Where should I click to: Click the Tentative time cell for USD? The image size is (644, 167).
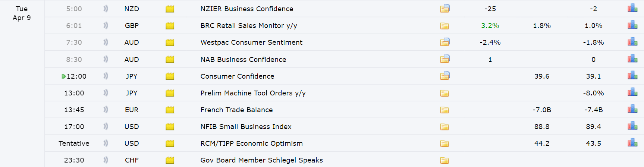74,144
